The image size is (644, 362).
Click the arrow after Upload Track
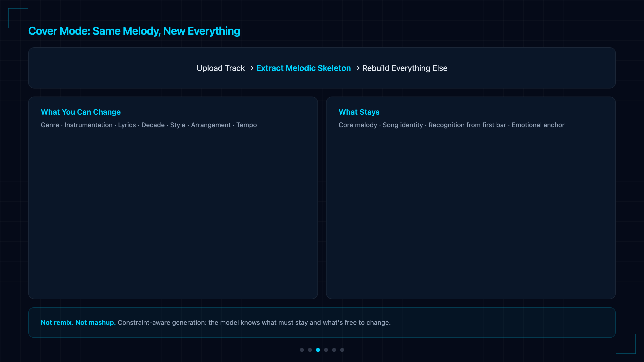(x=251, y=68)
